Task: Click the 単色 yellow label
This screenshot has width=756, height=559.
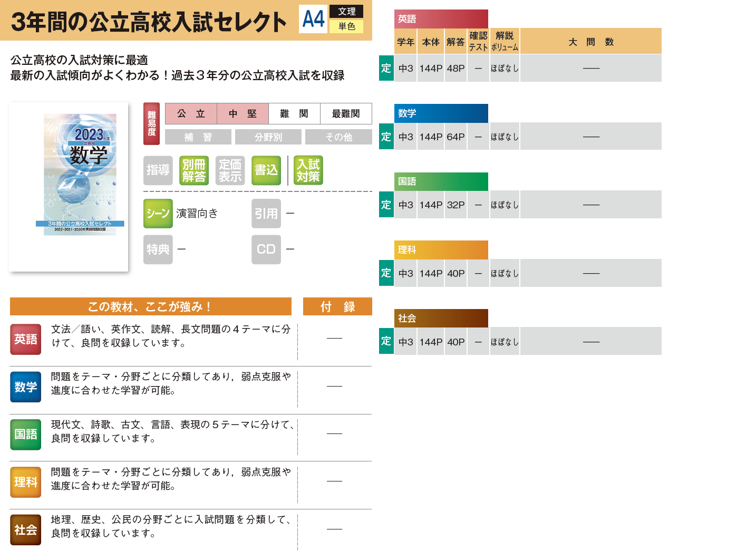Action: pos(346,26)
